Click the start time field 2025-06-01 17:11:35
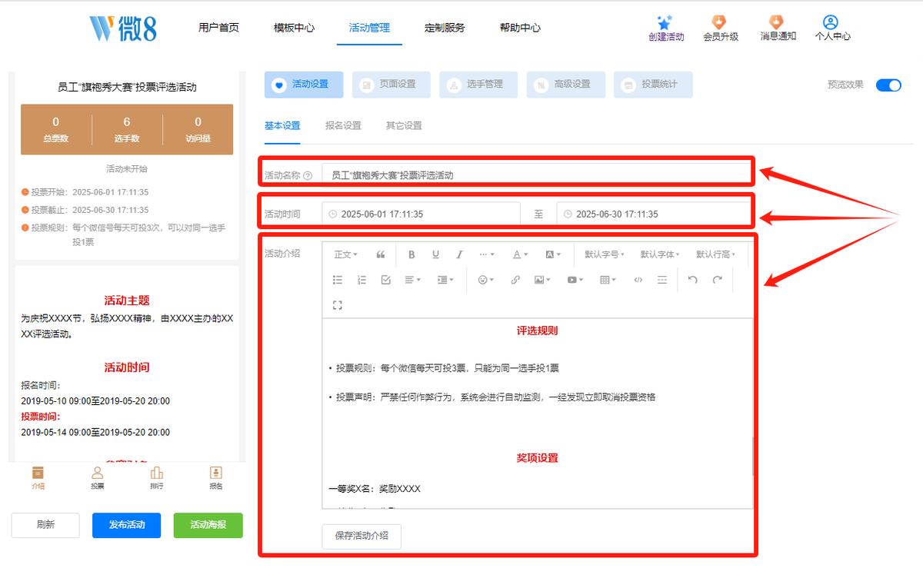This screenshot has height=588, width=923. (421, 214)
